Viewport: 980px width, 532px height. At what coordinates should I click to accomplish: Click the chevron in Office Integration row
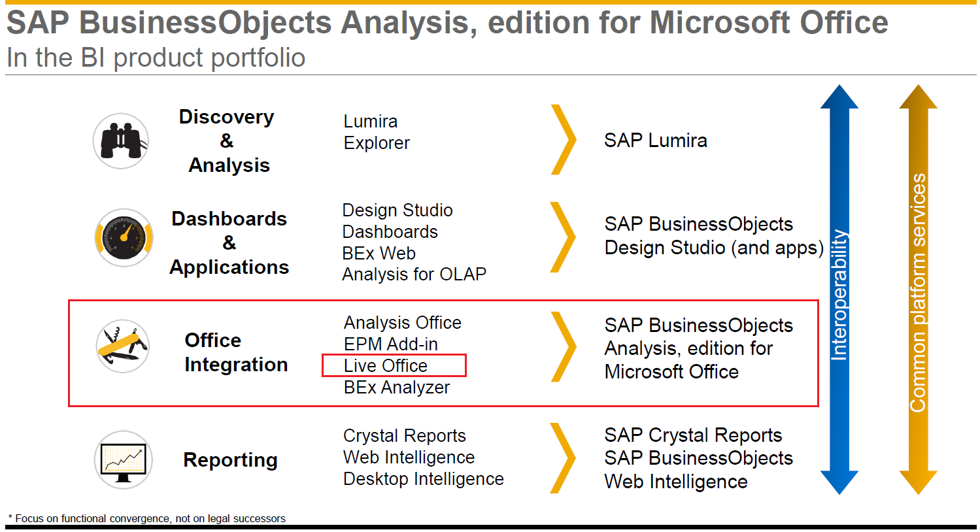click(x=563, y=347)
